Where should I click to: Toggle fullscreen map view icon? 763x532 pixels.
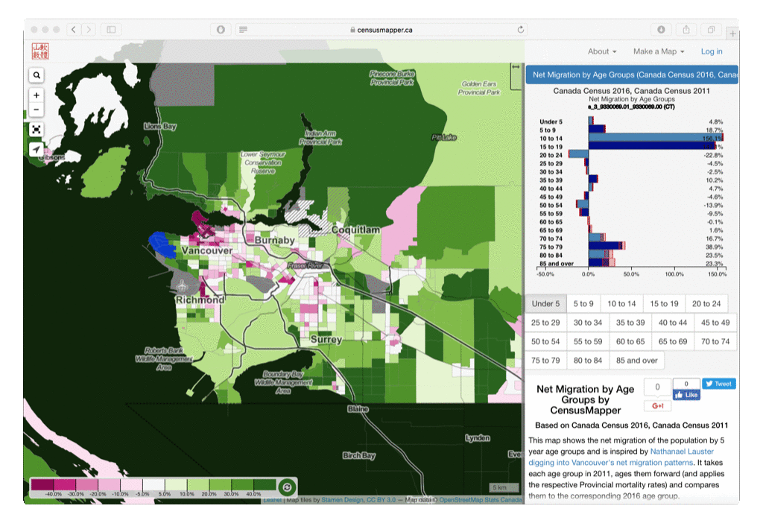[x=37, y=130]
